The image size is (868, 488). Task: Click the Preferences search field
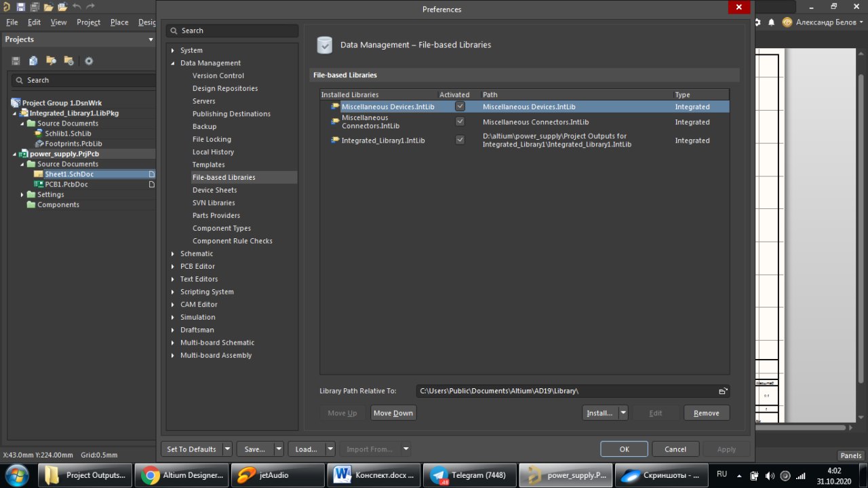tap(232, 31)
